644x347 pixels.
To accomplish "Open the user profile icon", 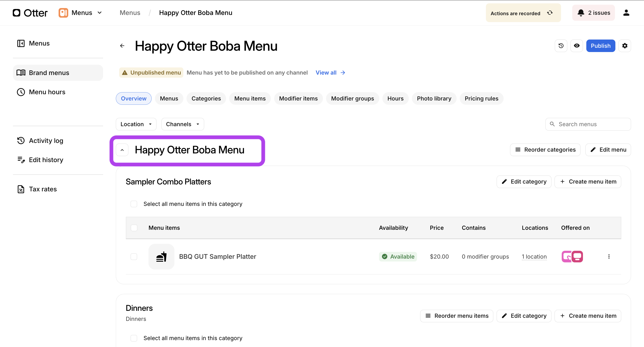I will click(626, 13).
